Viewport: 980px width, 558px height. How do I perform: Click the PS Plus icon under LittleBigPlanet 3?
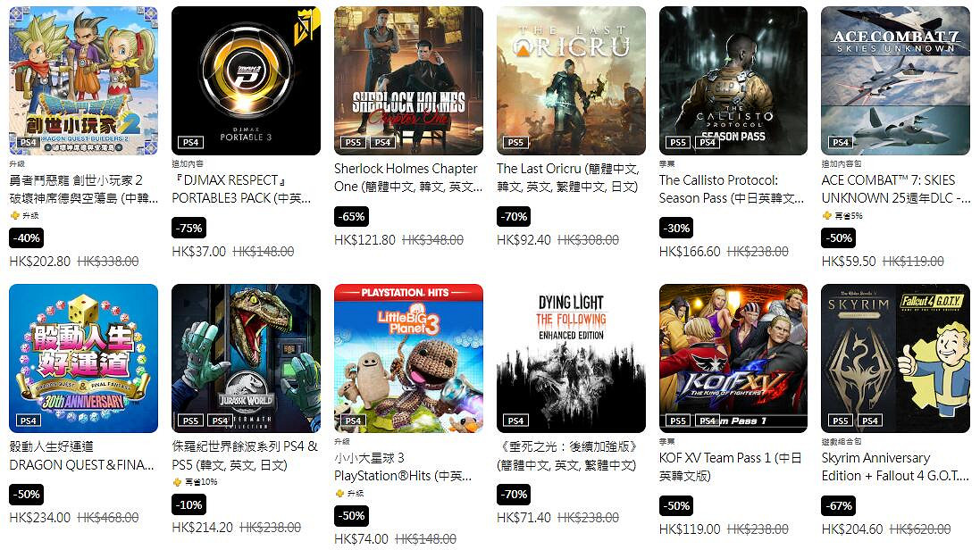click(x=339, y=494)
